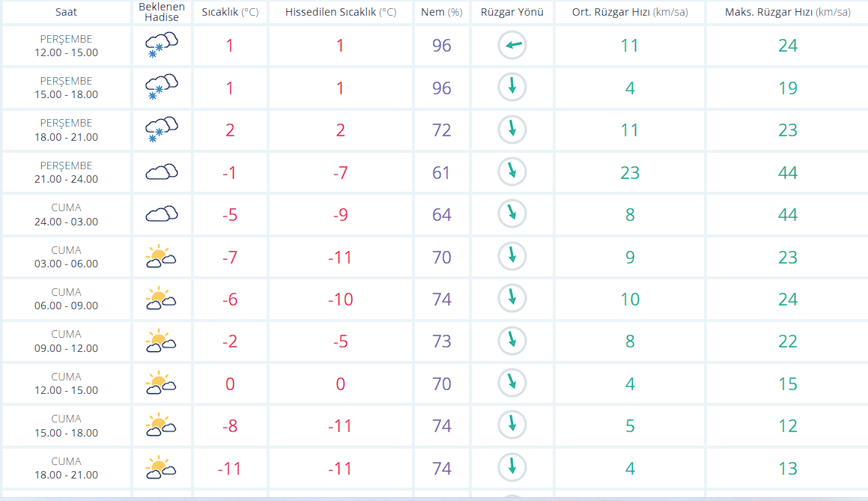
Task: Click the Saat column header
Action: (x=66, y=13)
